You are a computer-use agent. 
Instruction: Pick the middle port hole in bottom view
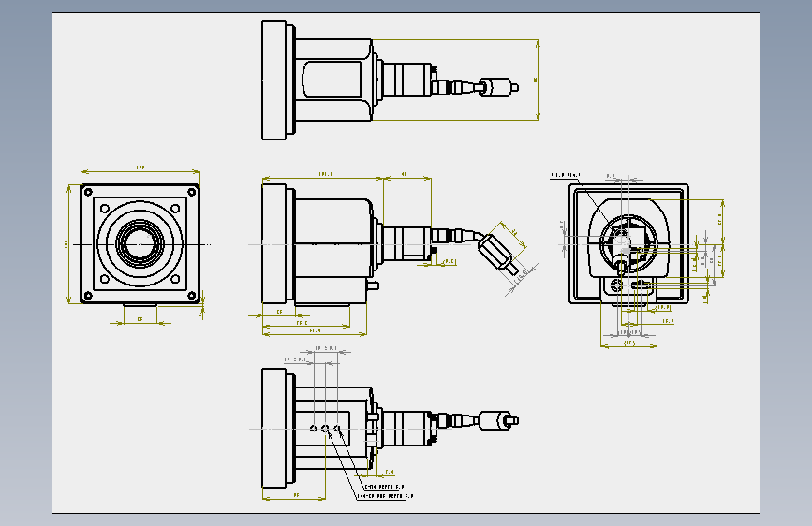[325, 428]
